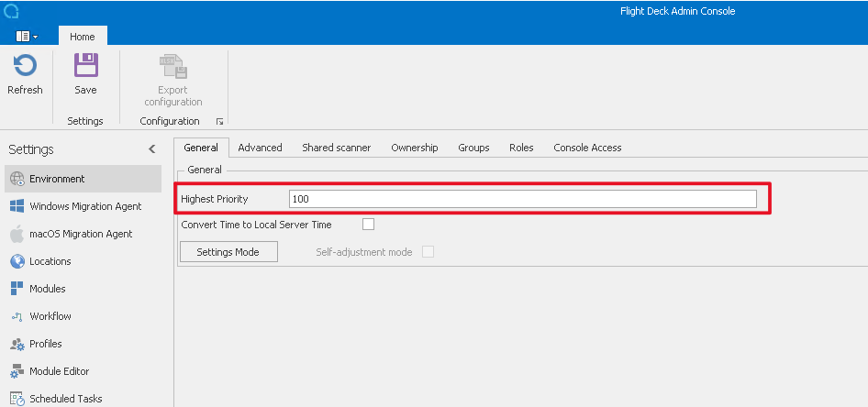Click the app logo in the title bar

11,10
